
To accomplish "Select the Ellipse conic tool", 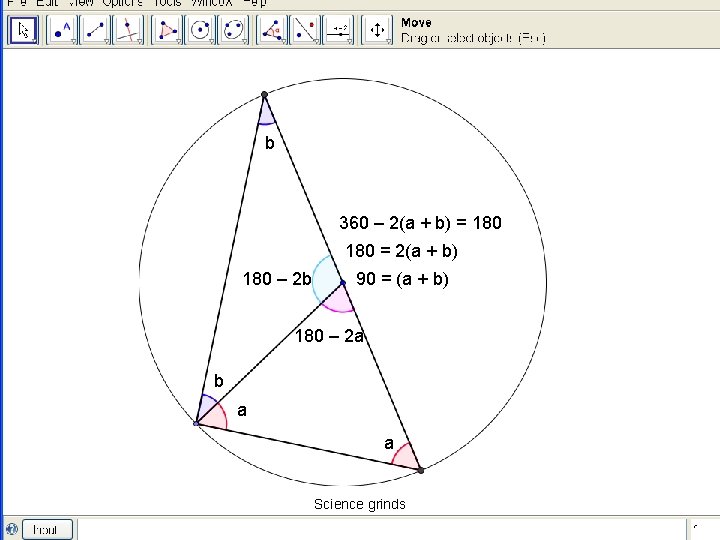I will [x=233, y=30].
